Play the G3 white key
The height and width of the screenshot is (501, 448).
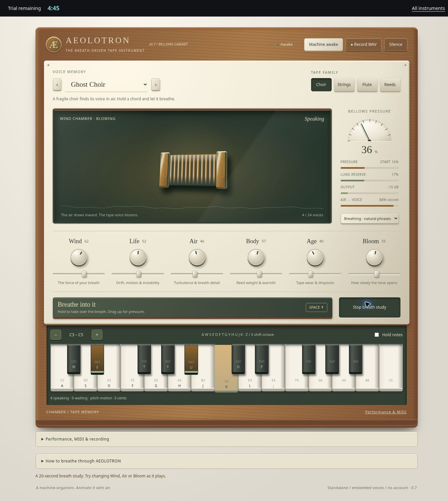[156, 383]
